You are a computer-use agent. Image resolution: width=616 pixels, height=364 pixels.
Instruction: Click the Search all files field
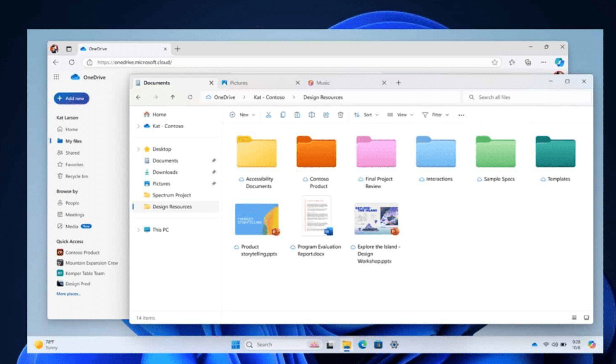click(527, 97)
